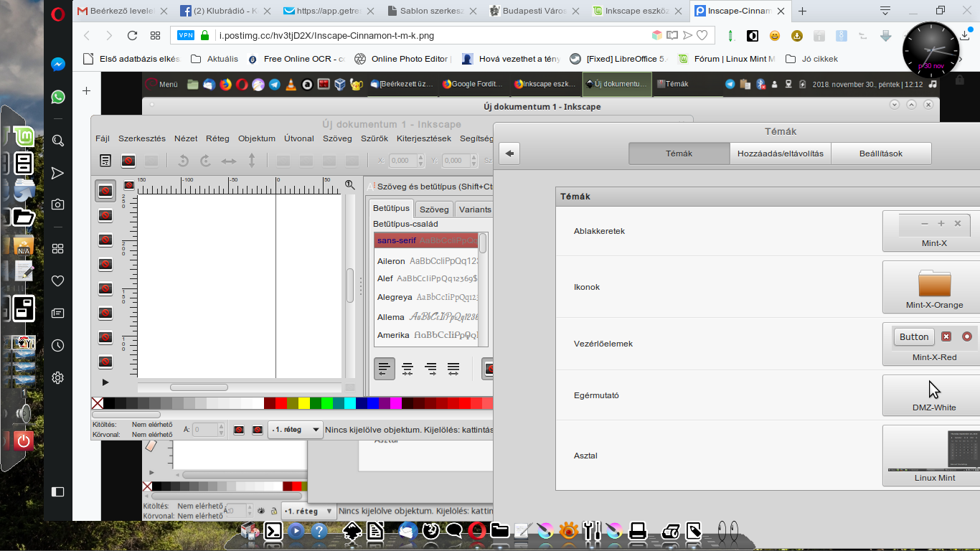
Task: Open the '1. réteg' layer dropdown in front Inkscape
Action: [296, 430]
